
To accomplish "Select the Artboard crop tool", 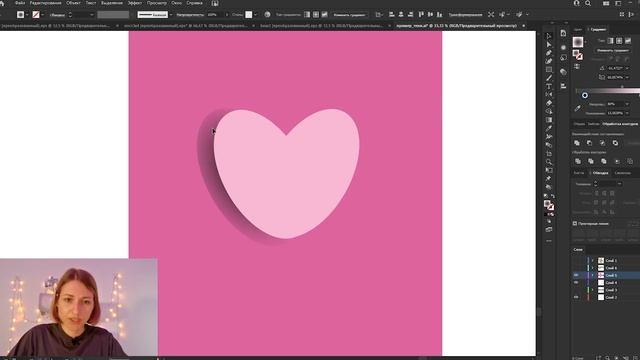I will pyautogui.click(x=549, y=153).
